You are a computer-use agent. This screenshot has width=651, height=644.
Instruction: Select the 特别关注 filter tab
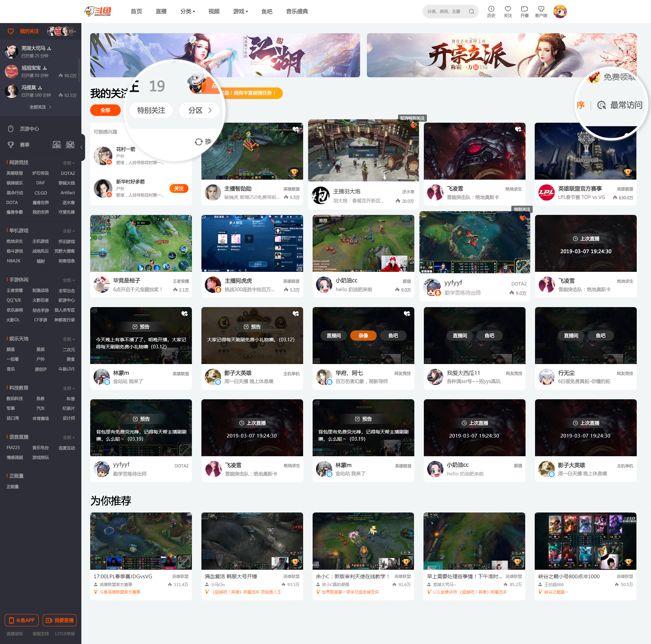[151, 110]
